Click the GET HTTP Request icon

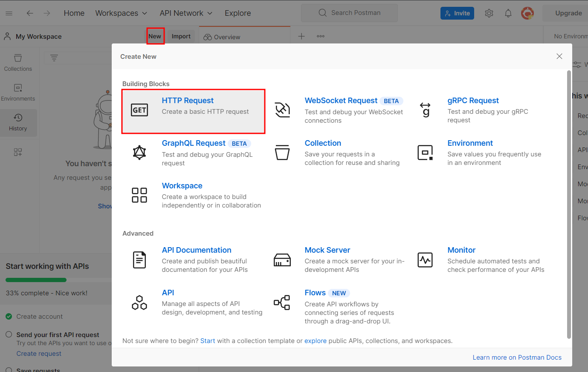click(139, 110)
